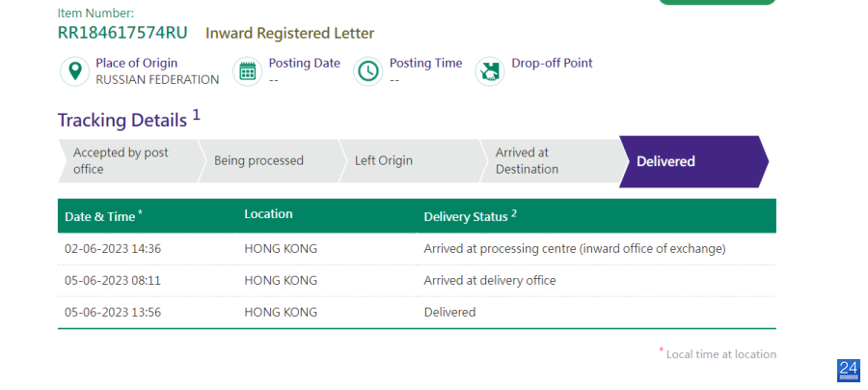Select the Arrived at delivery office row
The height and width of the screenshot is (390, 868).
[417, 281]
